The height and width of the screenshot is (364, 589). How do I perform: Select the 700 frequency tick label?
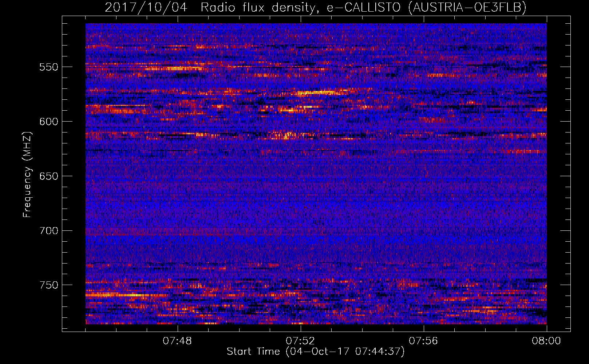(x=49, y=231)
